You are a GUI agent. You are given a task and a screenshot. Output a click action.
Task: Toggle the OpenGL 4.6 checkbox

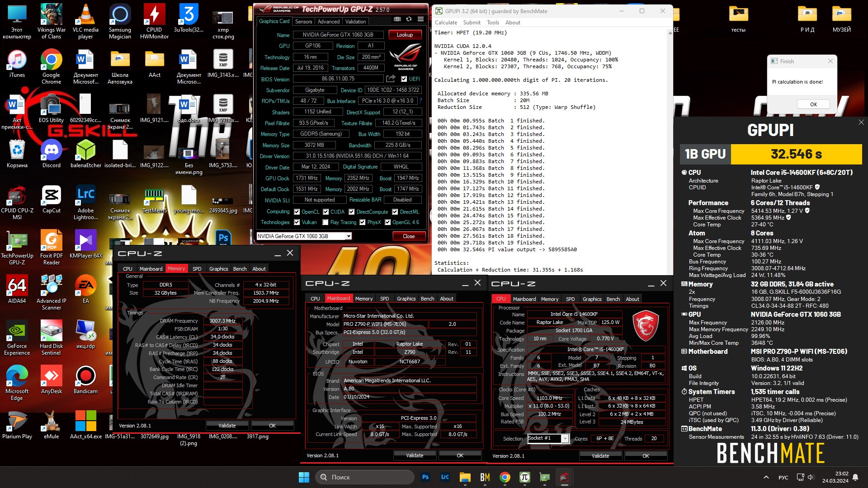pyautogui.click(x=387, y=222)
